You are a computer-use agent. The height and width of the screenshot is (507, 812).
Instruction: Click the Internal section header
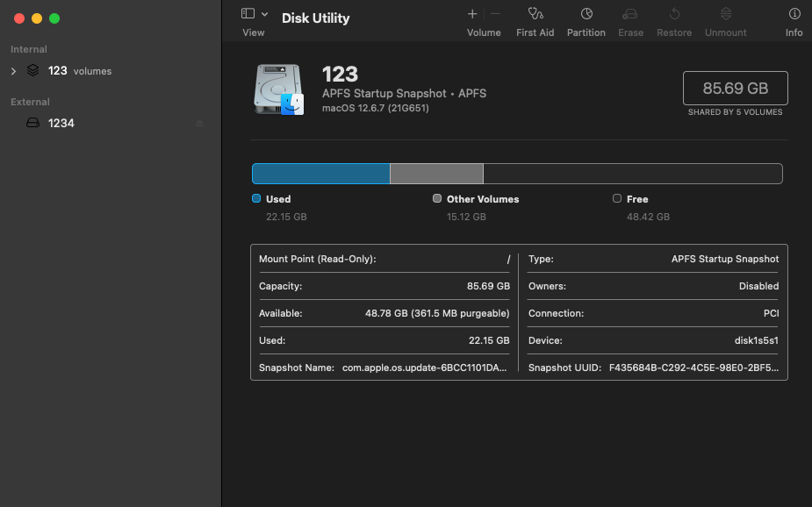coord(29,49)
